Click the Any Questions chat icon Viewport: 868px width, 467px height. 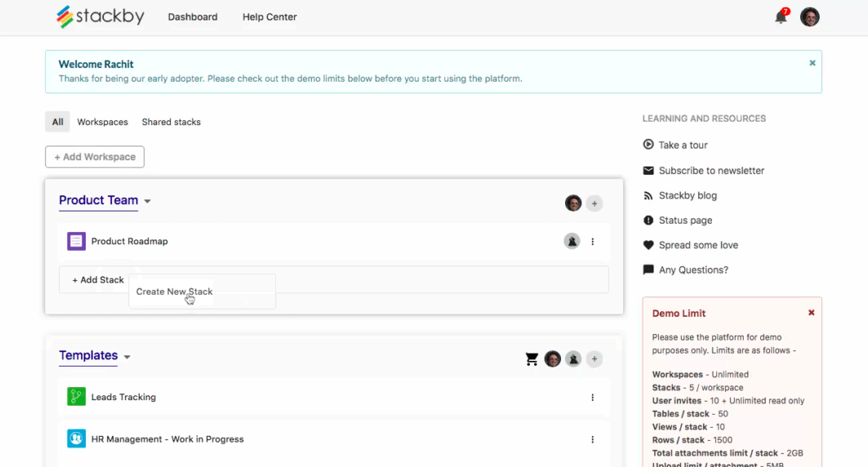click(648, 270)
